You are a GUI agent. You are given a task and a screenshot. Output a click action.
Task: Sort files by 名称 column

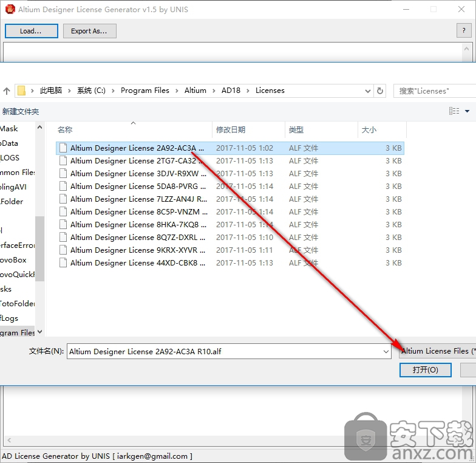pos(65,130)
